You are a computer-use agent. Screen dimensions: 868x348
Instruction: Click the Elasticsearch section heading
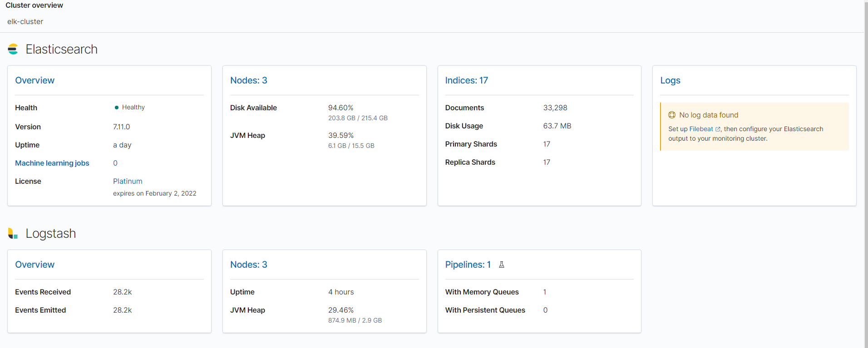[x=62, y=49]
